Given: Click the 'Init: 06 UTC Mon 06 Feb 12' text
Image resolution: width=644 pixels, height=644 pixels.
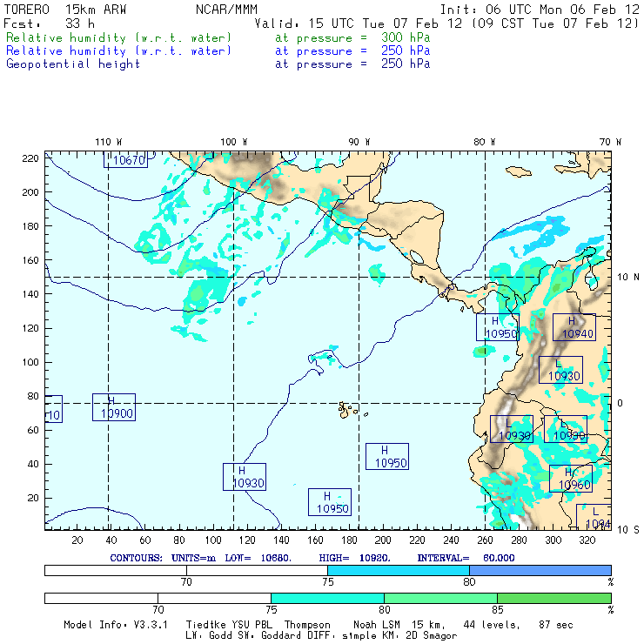Looking at the screenshot, I should tap(540, 10).
